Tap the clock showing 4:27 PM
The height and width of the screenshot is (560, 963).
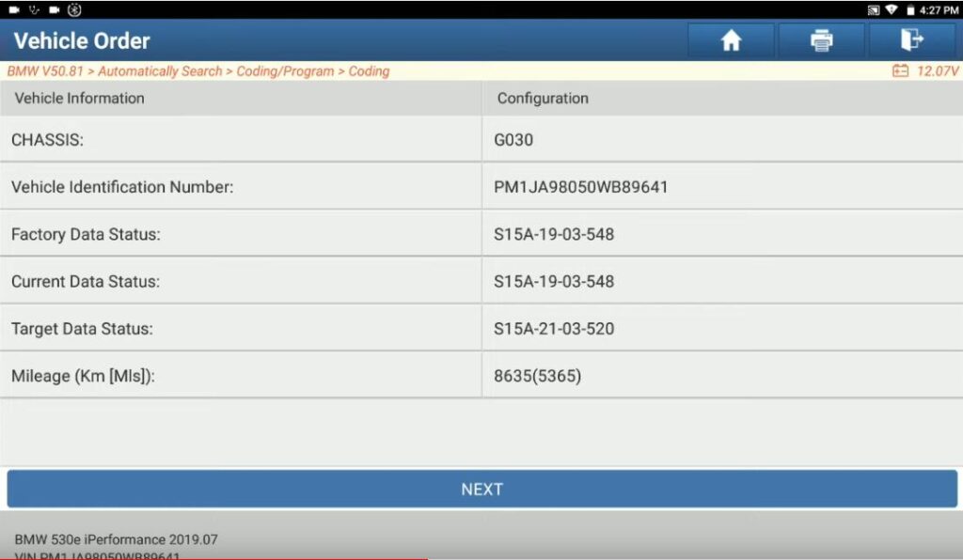tap(938, 9)
